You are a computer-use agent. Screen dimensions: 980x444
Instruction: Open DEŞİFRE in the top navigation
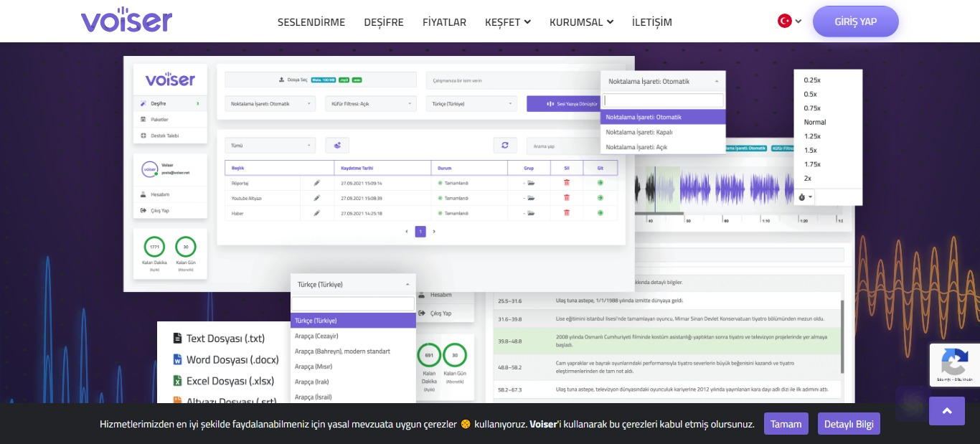click(x=384, y=22)
